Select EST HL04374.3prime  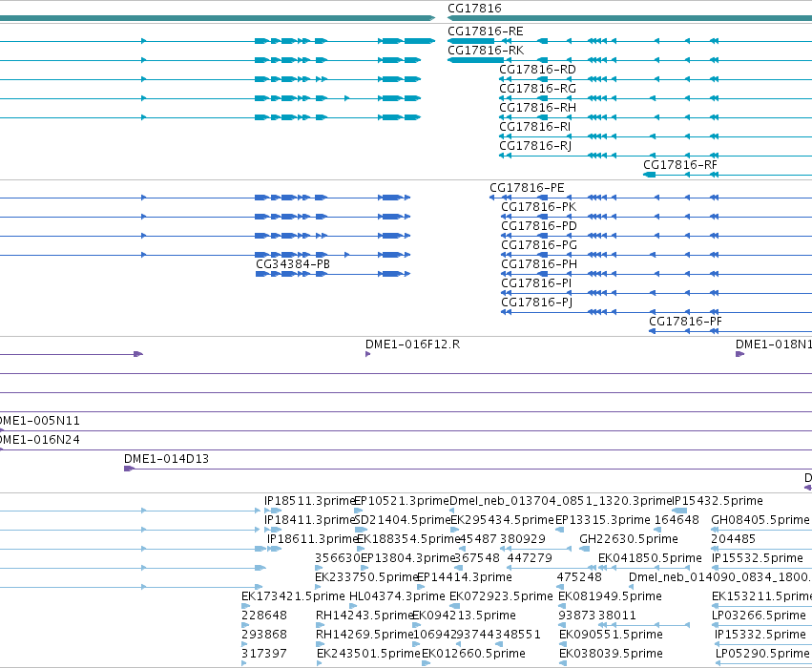click(397, 597)
